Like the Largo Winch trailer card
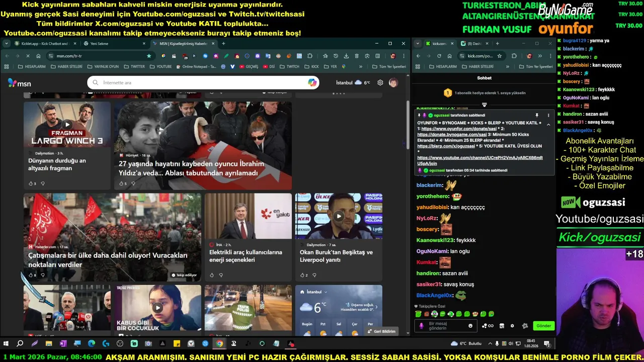The width and height of the screenshot is (644, 362). [31, 184]
